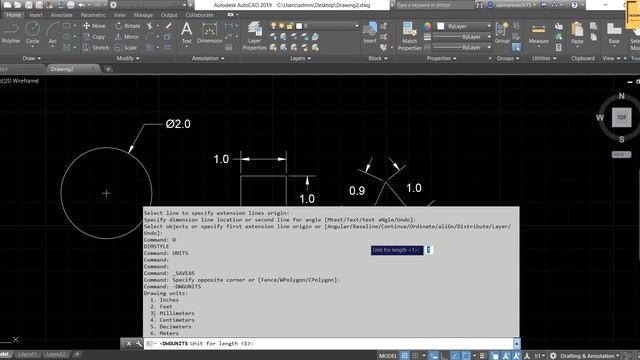Click the command line input field

click(x=329, y=344)
